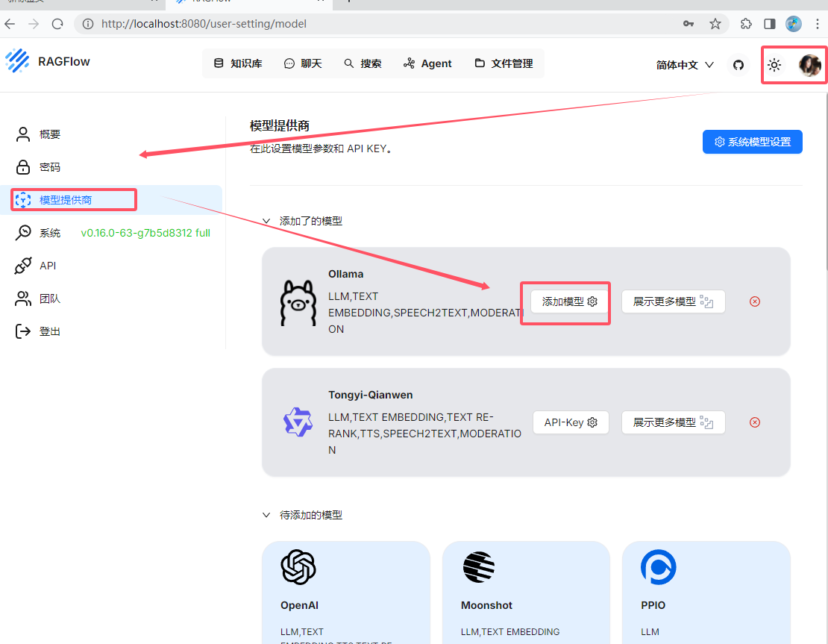
Task: Click the OpenAI card title
Action: (x=299, y=605)
